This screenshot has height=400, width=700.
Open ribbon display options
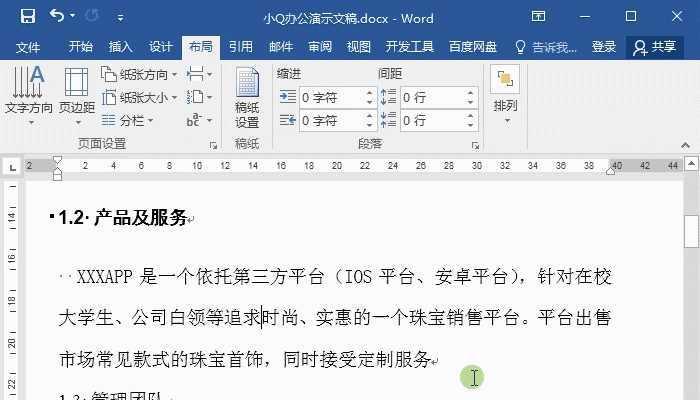538,17
